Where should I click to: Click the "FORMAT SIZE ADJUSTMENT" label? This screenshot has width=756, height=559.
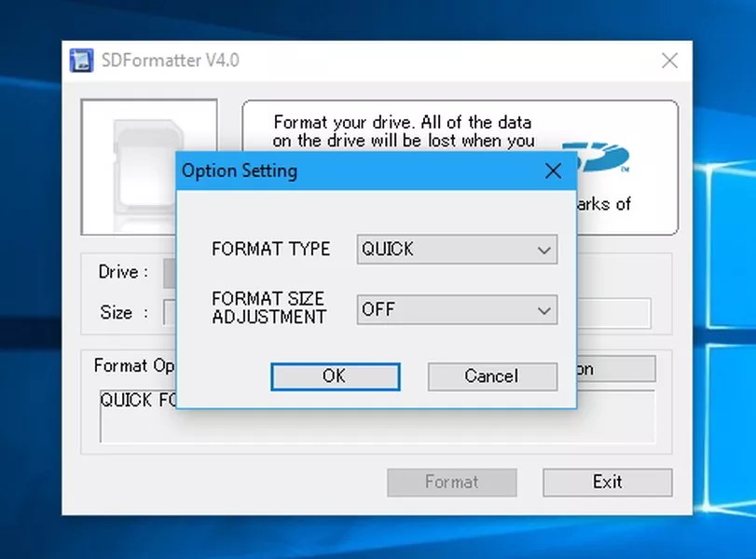pos(269,307)
